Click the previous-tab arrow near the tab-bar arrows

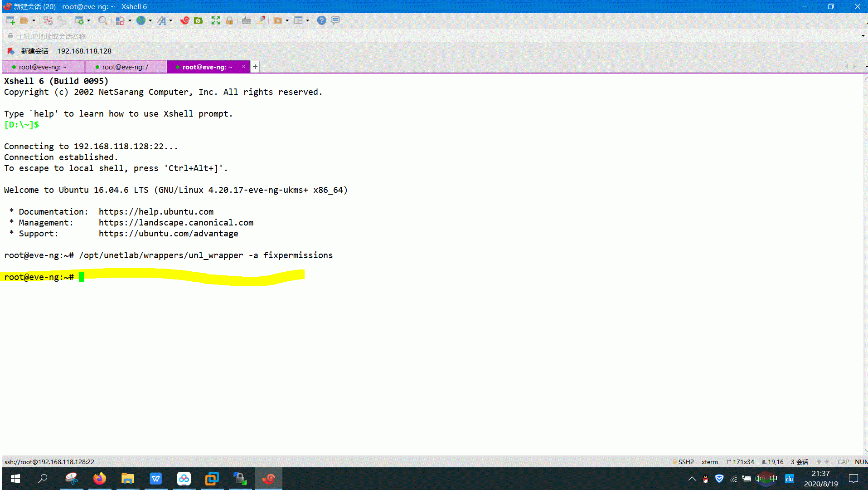(x=846, y=67)
